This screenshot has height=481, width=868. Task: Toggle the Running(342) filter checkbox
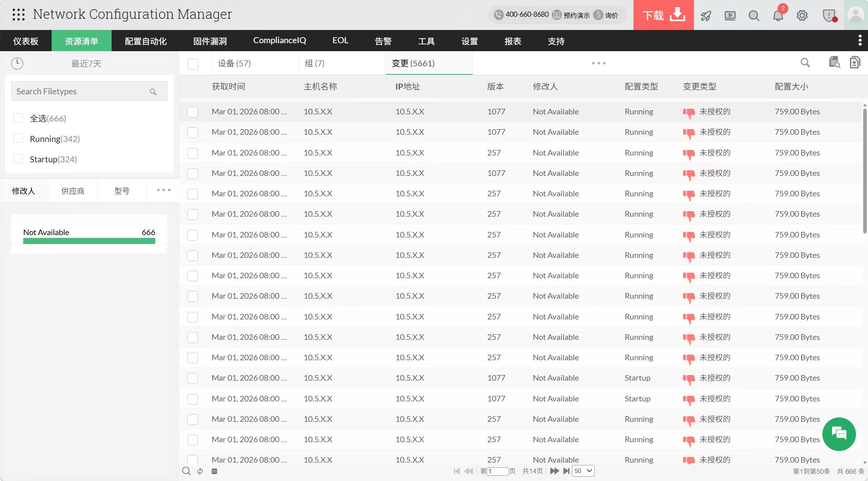18,138
